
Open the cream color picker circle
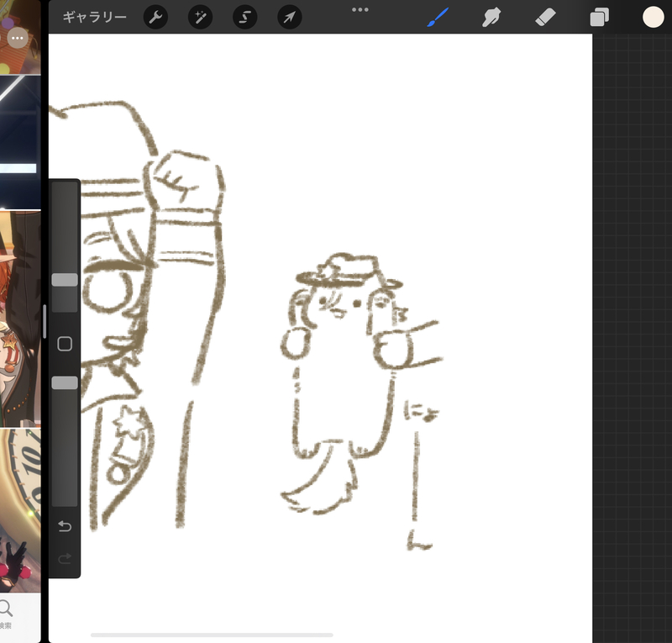point(653,17)
